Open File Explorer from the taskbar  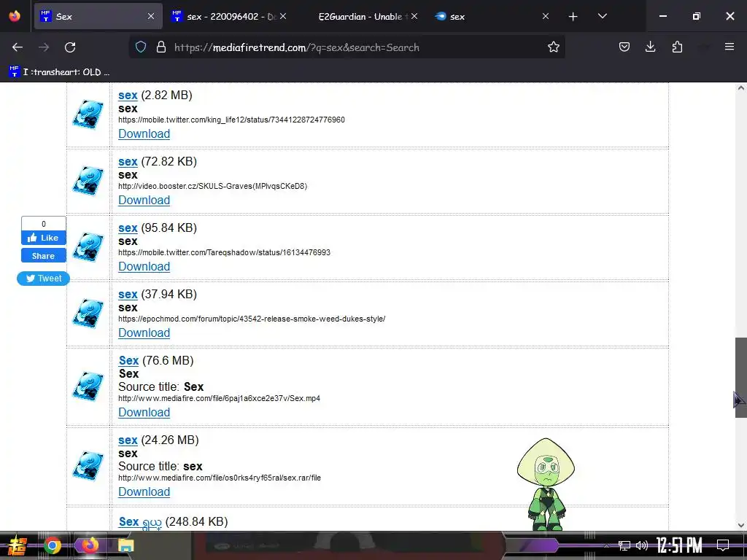125,545
